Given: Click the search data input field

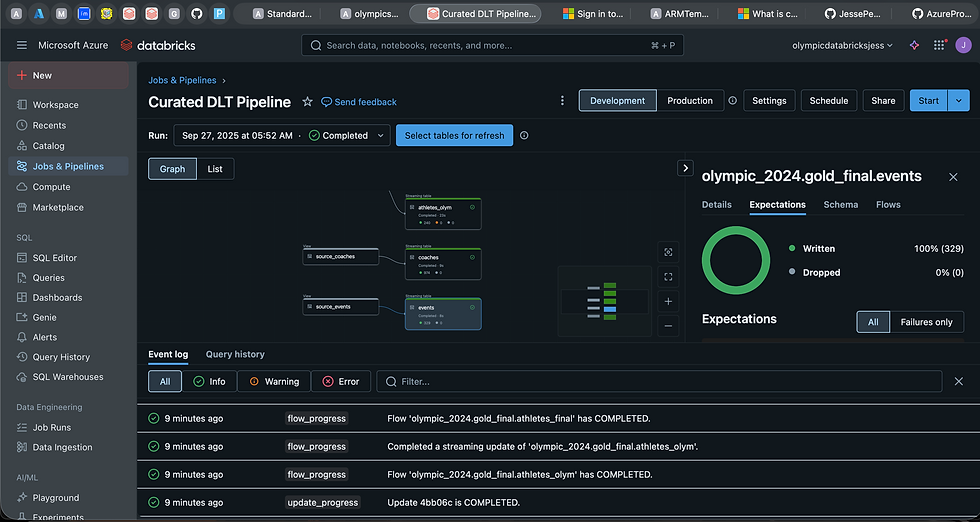Looking at the screenshot, I should tap(492, 45).
